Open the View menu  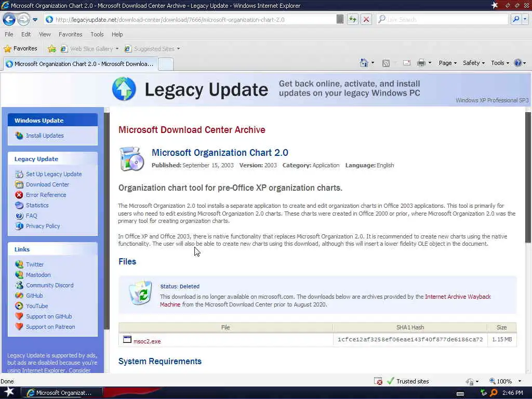[x=45, y=34]
